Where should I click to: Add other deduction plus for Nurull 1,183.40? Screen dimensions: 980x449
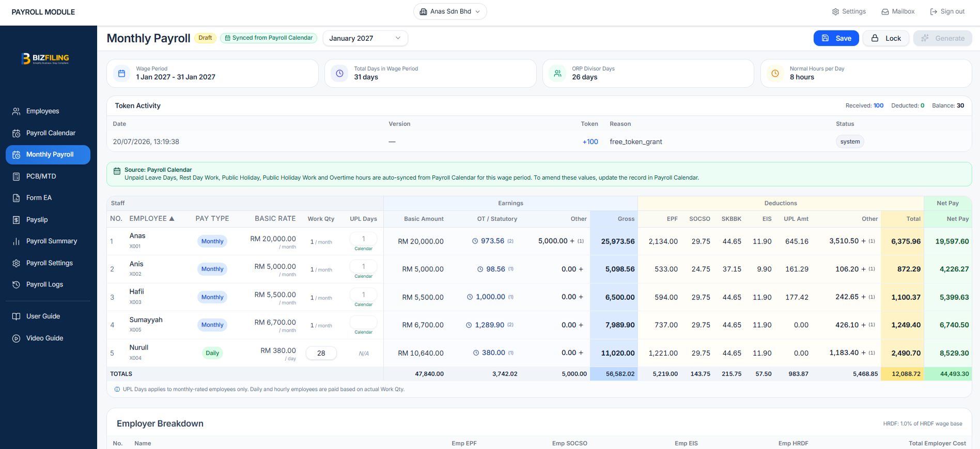coord(863,353)
